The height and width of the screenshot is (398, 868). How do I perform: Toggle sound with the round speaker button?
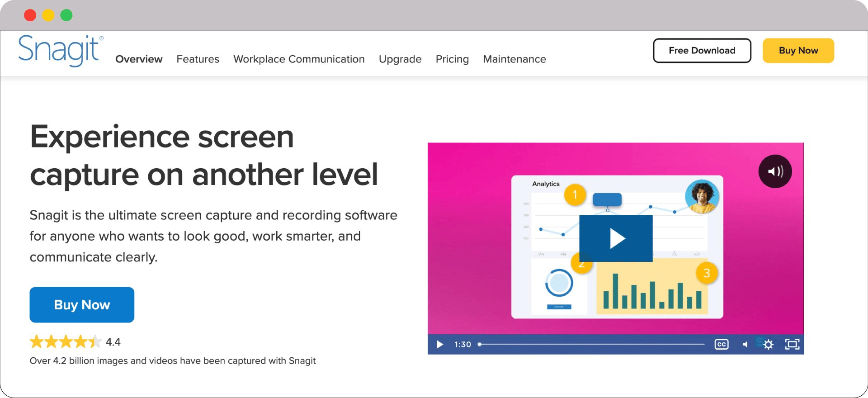tap(775, 171)
